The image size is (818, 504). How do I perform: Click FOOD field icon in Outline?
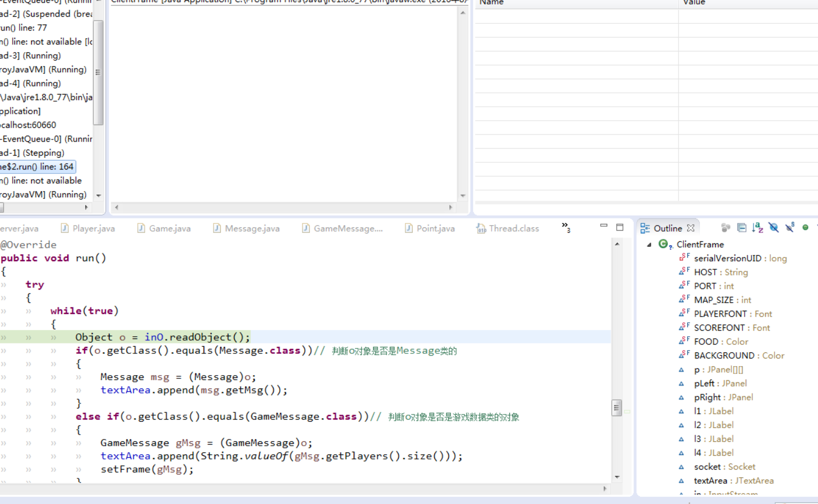(684, 341)
